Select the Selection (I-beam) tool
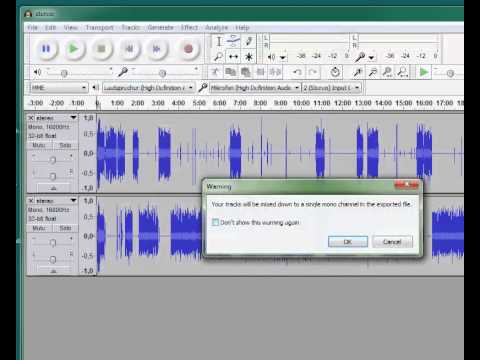The image size is (480, 360). pyautogui.click(x=219, y=41)
